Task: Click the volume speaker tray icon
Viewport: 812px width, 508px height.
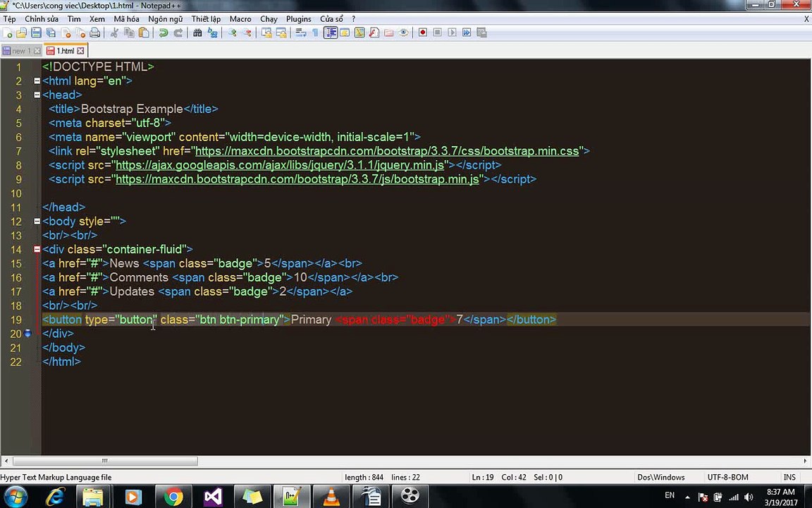Action: 749,497
